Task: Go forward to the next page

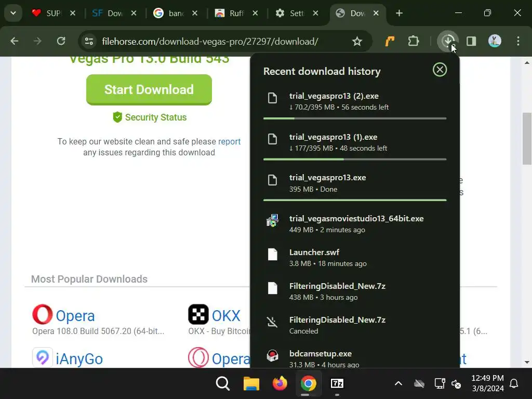Action: (x=37, y=42)
